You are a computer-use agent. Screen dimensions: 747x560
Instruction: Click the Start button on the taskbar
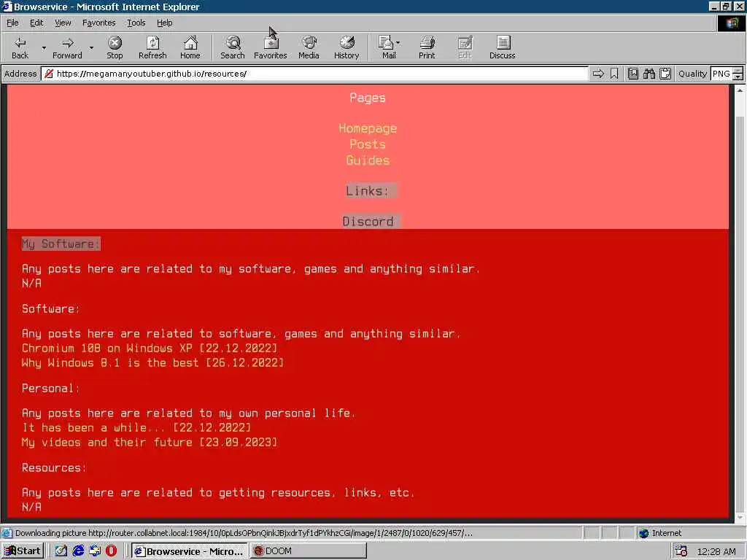(x=23, y=551)
